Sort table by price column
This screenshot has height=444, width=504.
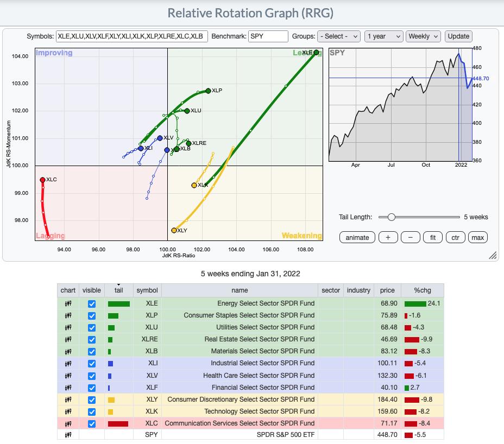click(387, 290)
